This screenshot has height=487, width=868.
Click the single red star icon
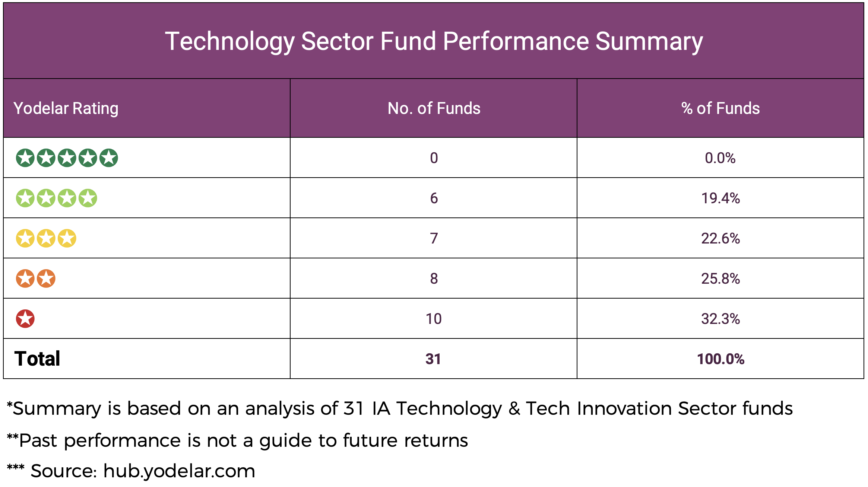coord(25,319)
